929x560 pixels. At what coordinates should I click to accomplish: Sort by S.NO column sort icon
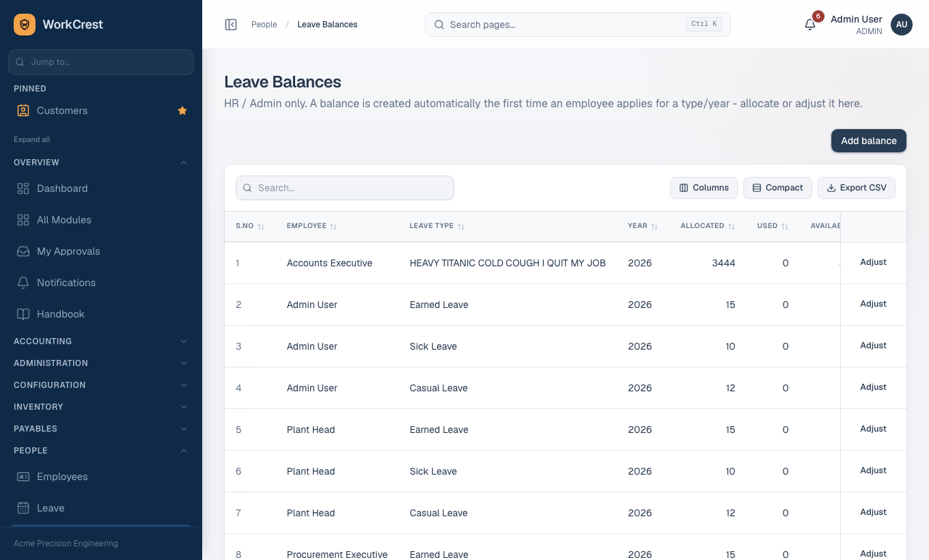[261, 226]
